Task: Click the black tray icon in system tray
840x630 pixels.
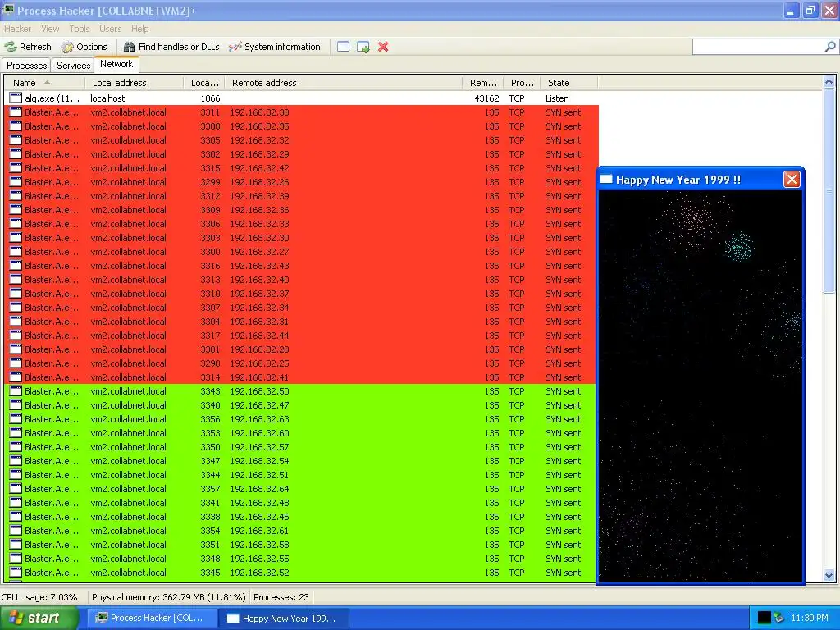Action: click(764, 618)
